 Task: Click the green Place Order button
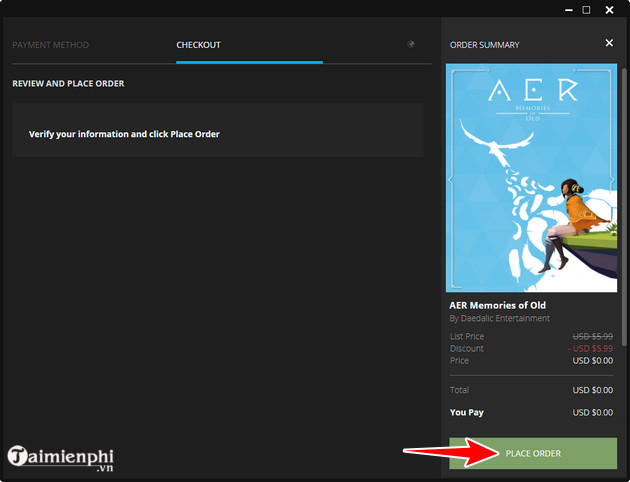tap(533, 453)
